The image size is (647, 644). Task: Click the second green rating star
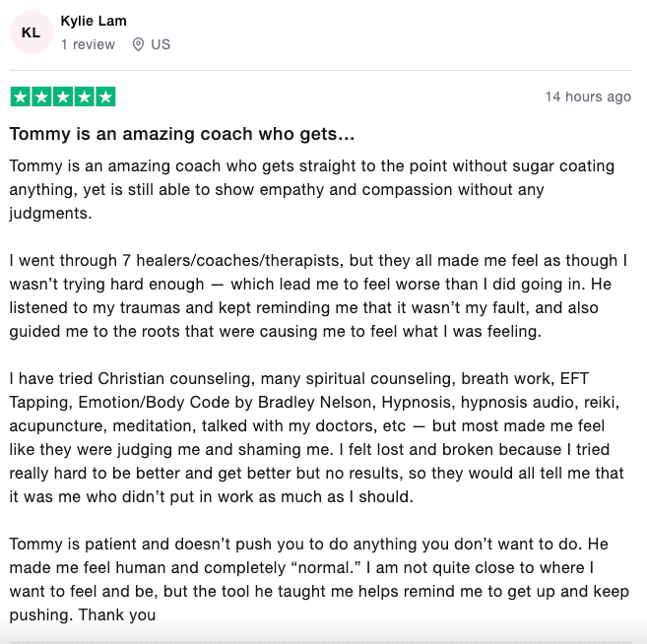pyautogui.click(x=41, y=97)
